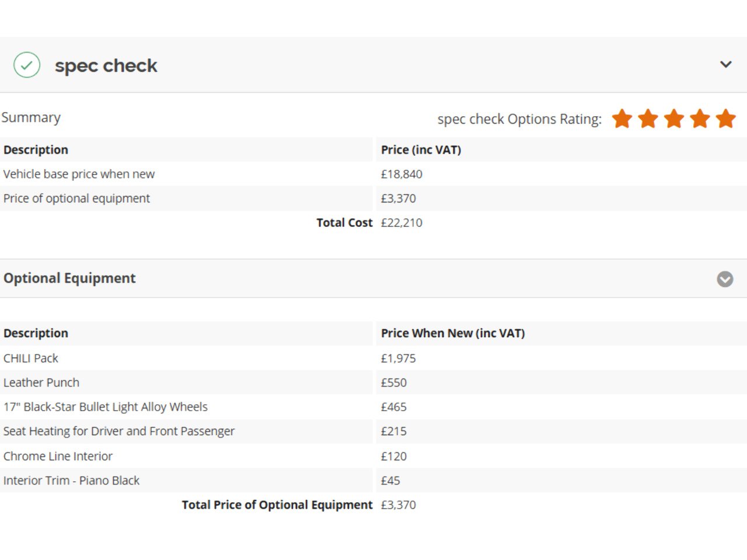Screen dimensions: 747x560
Task: Click the Optional Equipment section header
Action: [x=69, y=278]
